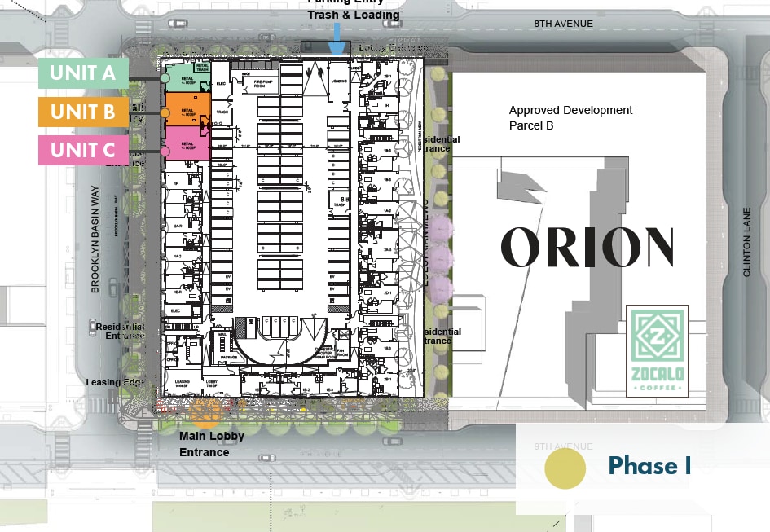Viewport: 770px width, 532px height.
Task: Click the 'Phase I' legend text
Action: pyautogui.click(x=649, y=464)
